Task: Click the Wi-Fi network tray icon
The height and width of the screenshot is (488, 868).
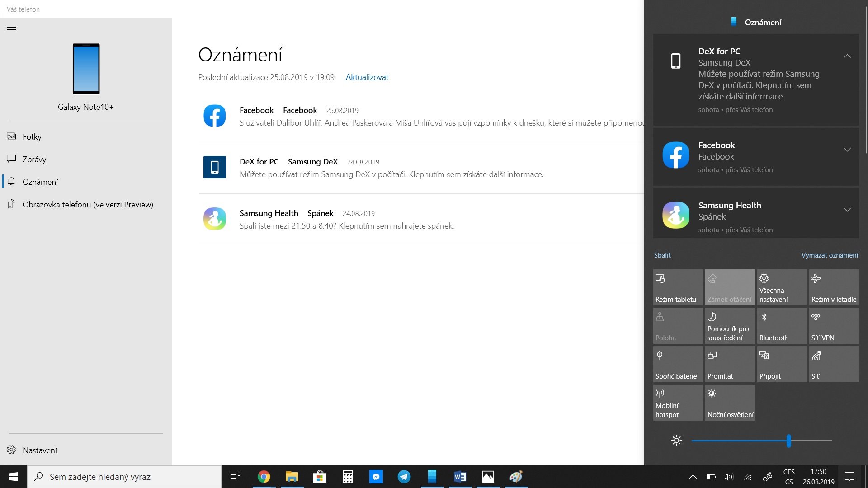Action: coord(748,477)
